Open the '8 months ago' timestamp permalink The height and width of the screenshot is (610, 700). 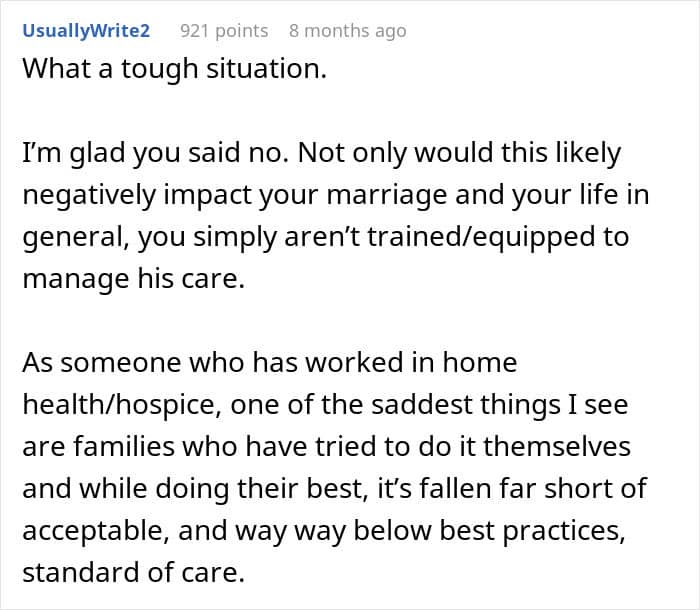[x=347, y=30]
